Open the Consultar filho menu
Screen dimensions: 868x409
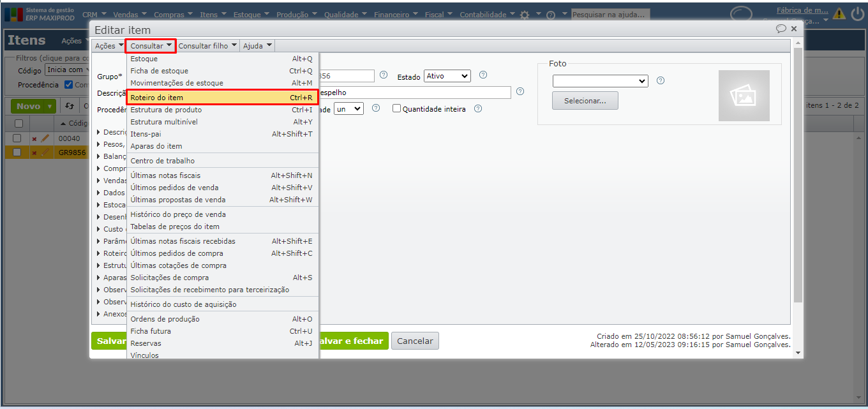point(207,46)
